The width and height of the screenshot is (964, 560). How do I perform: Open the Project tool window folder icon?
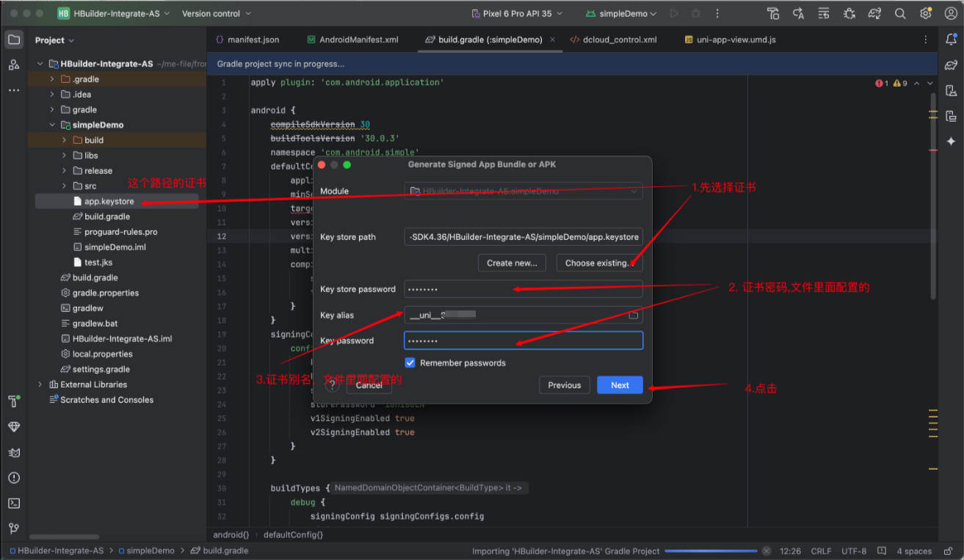tap(14, 40)
